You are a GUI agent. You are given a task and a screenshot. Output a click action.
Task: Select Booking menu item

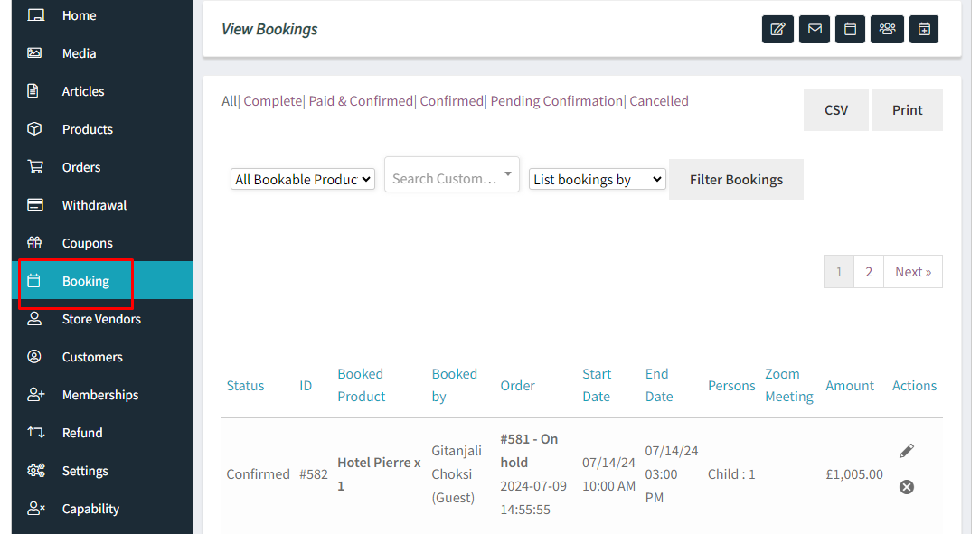pos(86,281)
